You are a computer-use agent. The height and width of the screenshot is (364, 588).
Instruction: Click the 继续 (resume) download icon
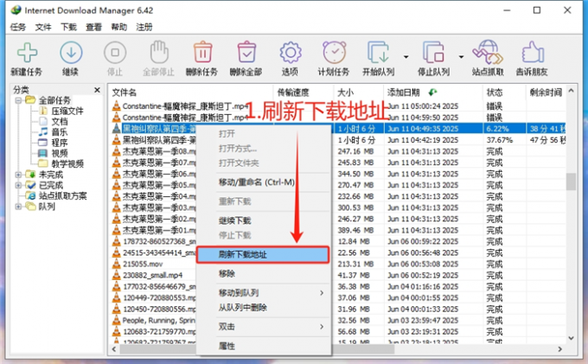[71, 53]
